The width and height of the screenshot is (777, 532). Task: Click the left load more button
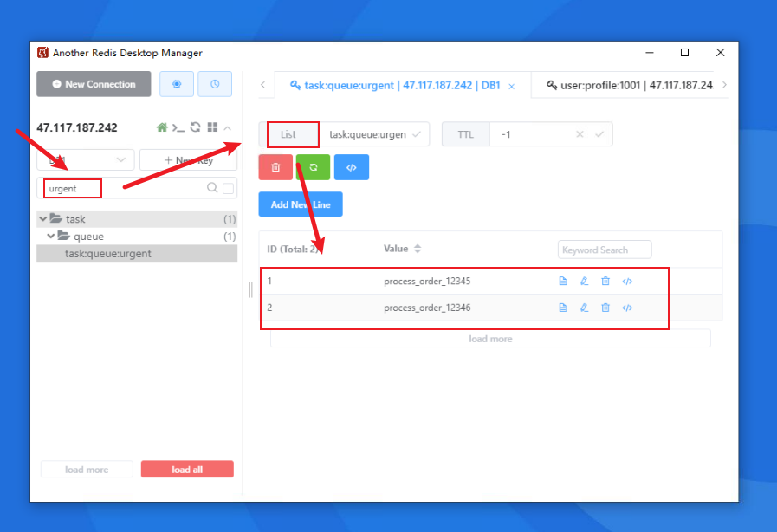point(87,470)
